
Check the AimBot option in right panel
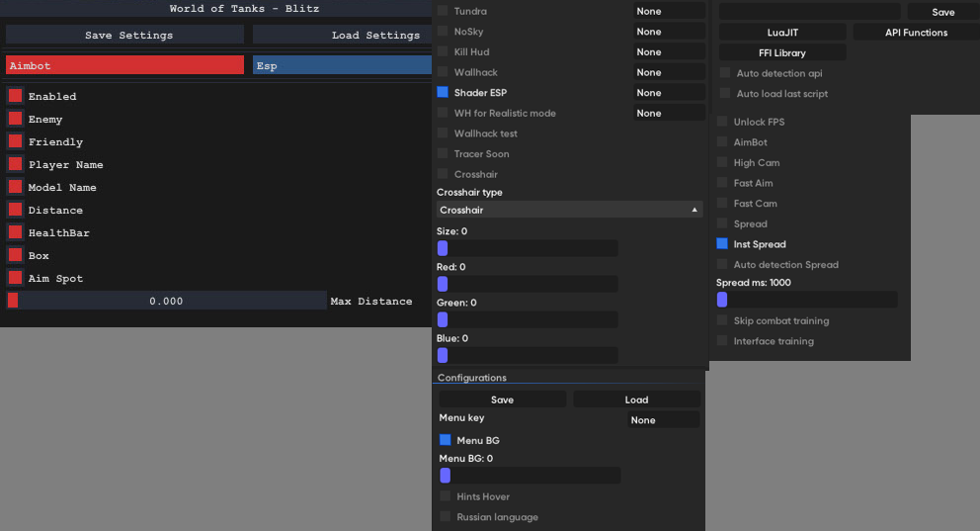722,142
